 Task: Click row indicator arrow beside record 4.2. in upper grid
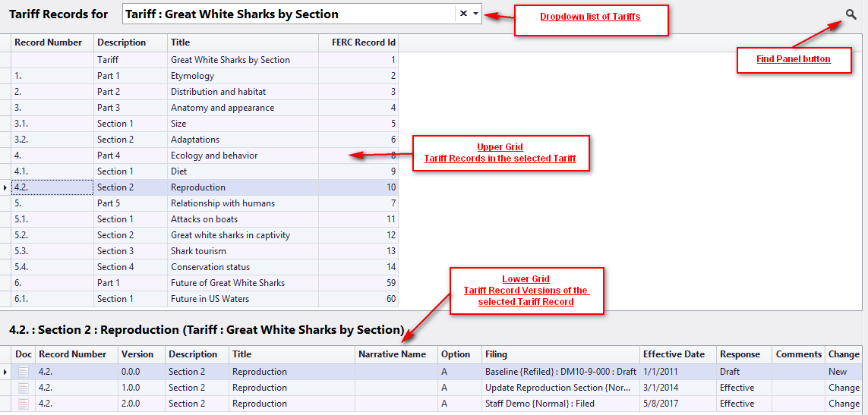pos(5,187)
